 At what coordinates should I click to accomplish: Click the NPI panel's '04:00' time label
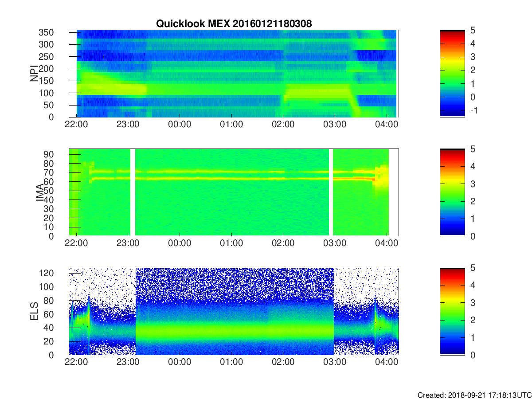click(386, 125)
